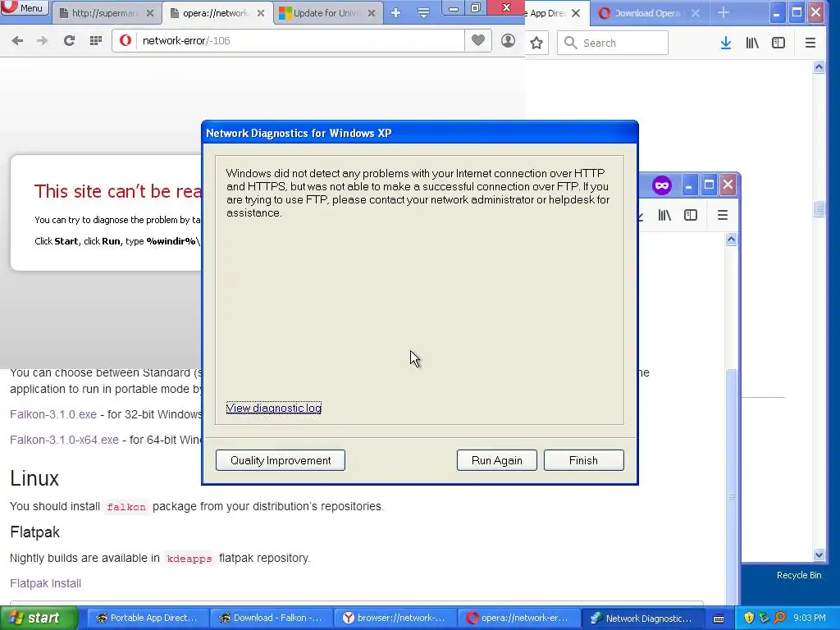Open the Windows start menu
This screenshot has height=630, width=840.
(39, 619)
